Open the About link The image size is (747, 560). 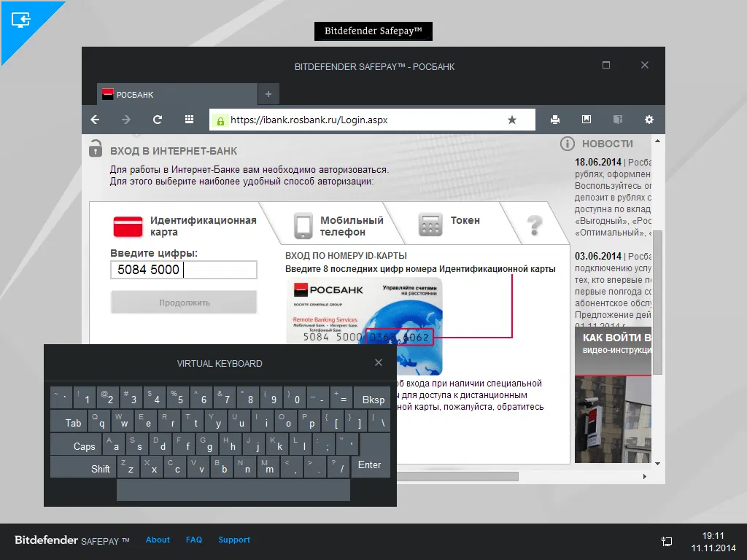(x=158, y=540)
